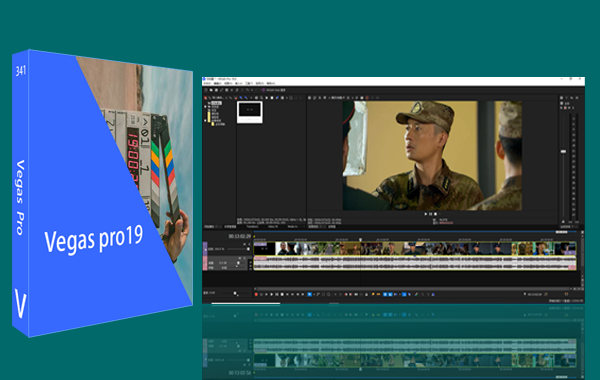Image resolution: width=600 pixels, height=380 pixels.
Task: Click the 00:13:02:29 timecode display
Action: point(240,236)
